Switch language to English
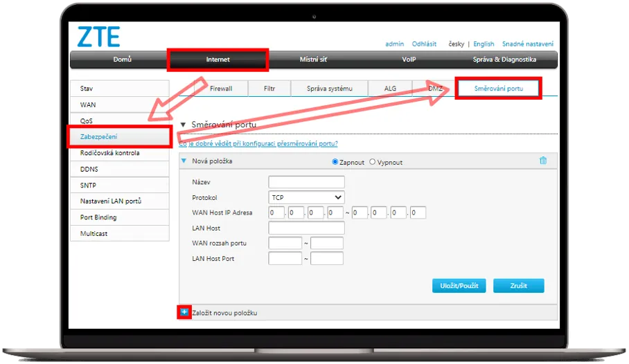The width and height of the screenshot is (629, 364). [x=484, y=44]
